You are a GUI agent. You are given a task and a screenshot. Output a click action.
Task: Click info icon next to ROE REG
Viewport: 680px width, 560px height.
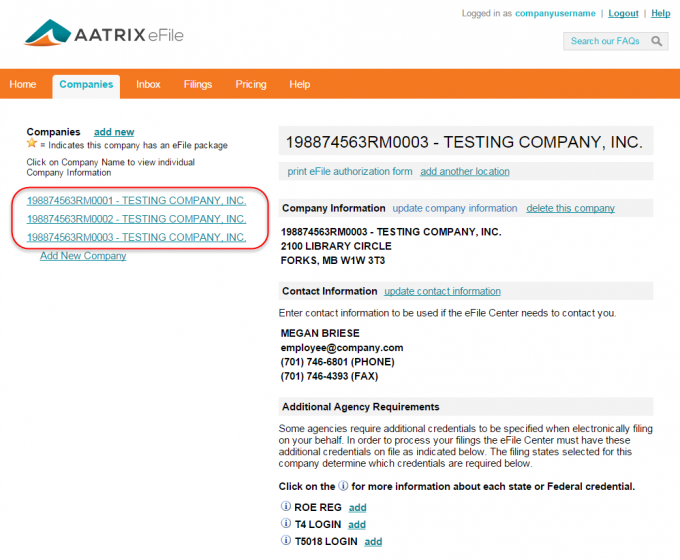coord(286,508)
